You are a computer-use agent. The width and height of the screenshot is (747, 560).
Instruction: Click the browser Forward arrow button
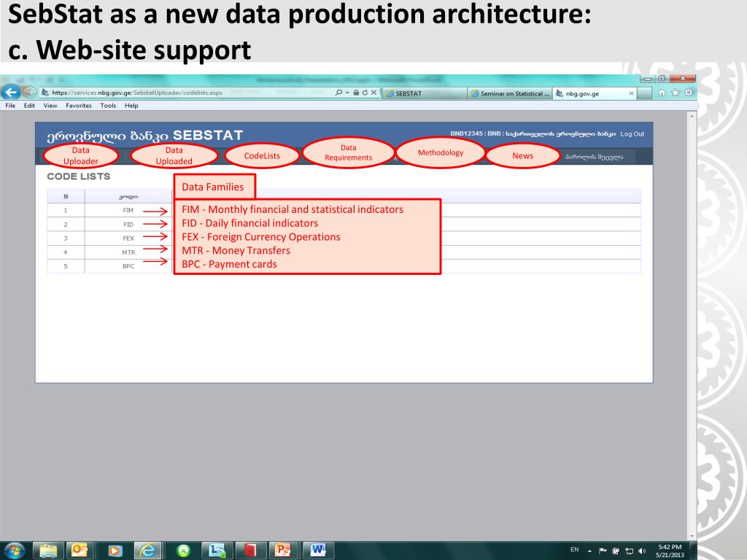pos(29,92)
